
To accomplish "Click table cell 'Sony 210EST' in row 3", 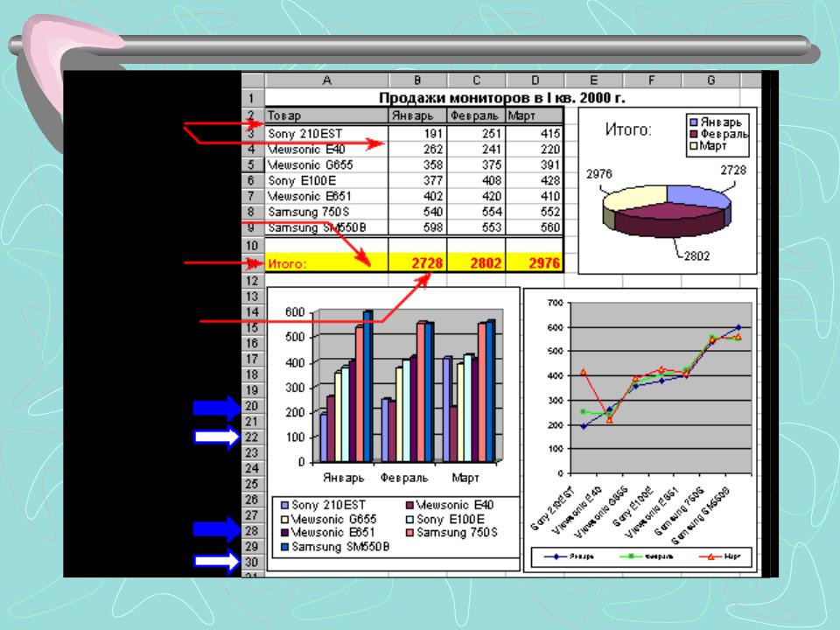I will coord(326,133).
